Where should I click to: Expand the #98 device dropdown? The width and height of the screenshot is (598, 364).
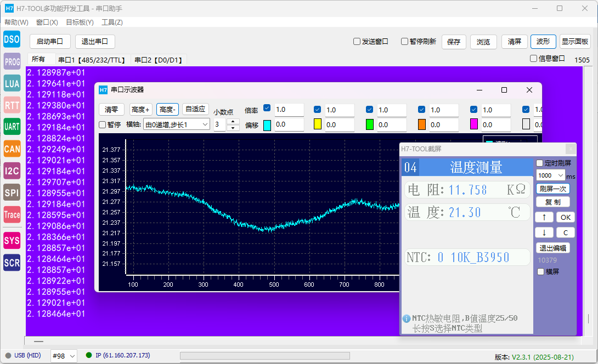click(x=64, y=356)
